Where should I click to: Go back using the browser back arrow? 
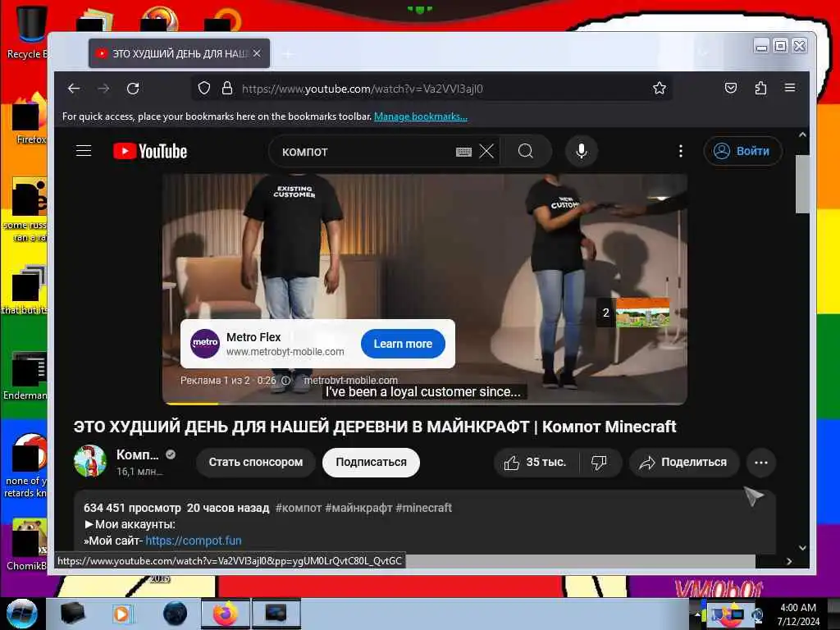click(74, 89)
